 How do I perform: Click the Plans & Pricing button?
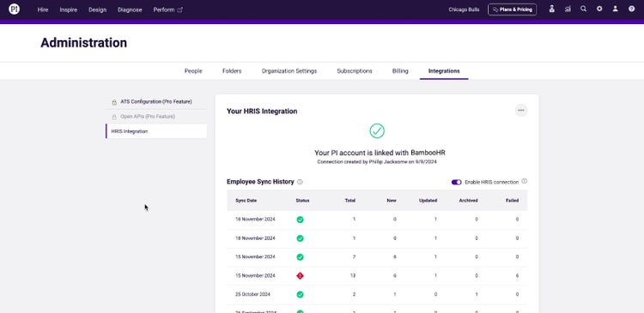point(512,9)
